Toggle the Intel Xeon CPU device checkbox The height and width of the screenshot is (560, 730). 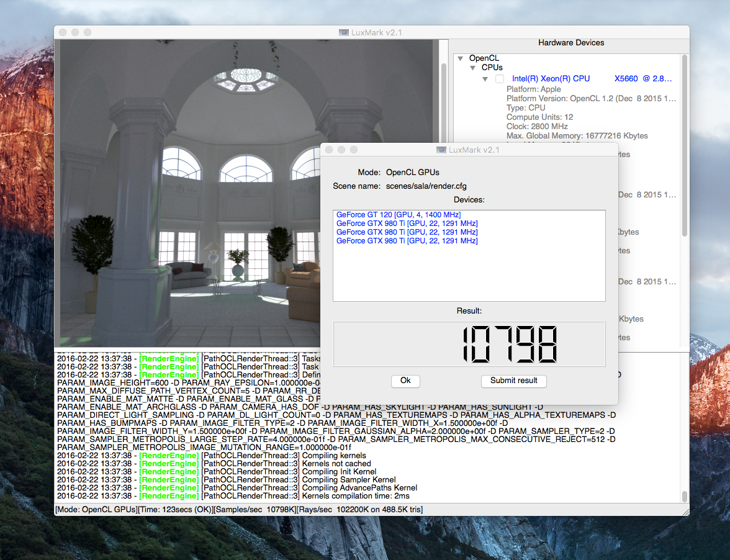pyautogui.click(x=500, y=79)
